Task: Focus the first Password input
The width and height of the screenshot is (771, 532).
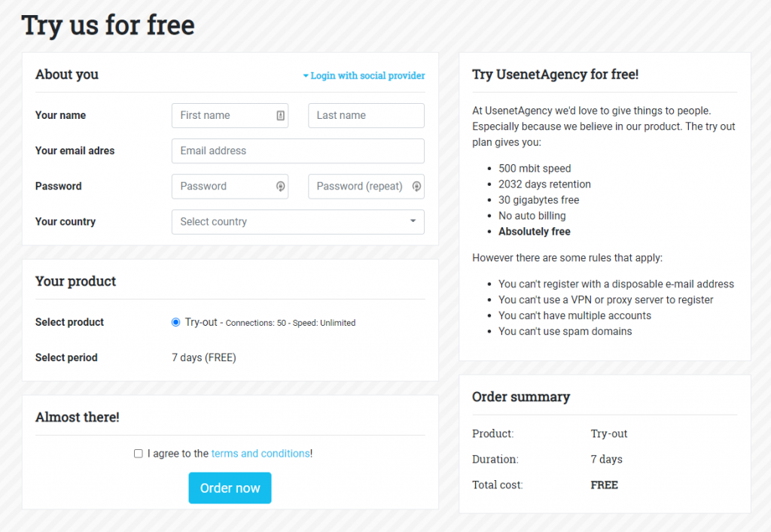Action: [x=222, y=187]
